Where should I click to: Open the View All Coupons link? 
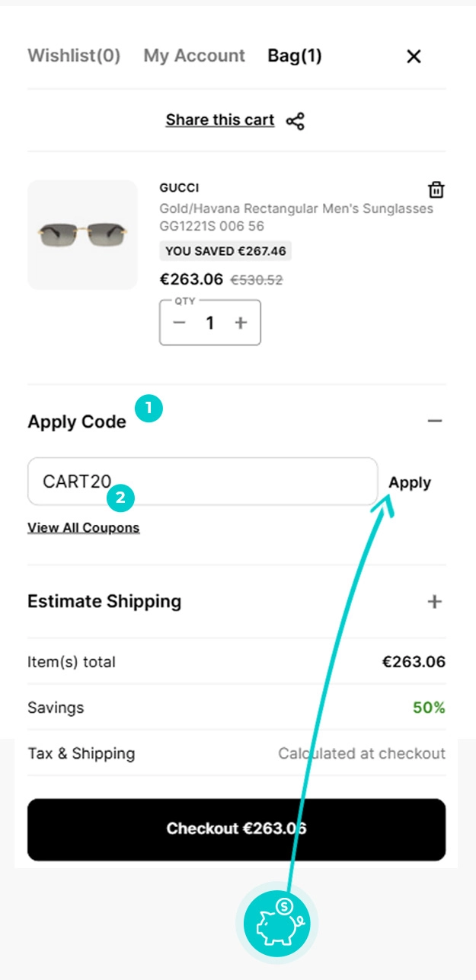click(x=84, y=527)
